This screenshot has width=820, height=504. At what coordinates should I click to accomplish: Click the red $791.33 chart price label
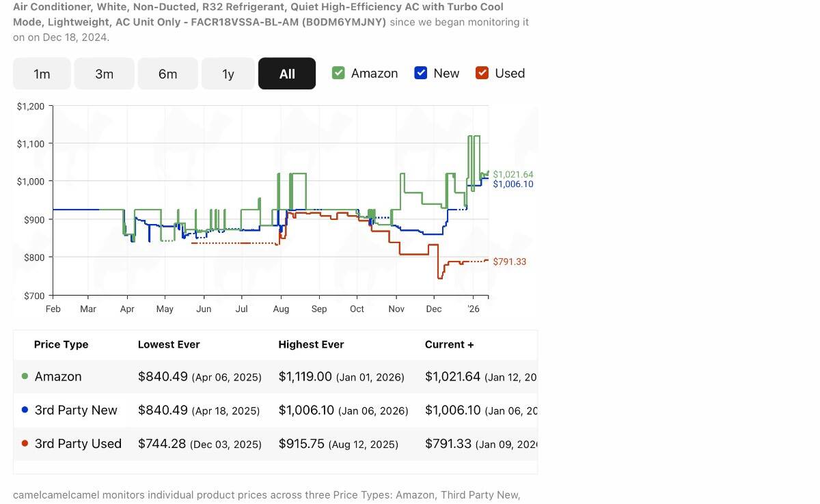coord(509,262)
